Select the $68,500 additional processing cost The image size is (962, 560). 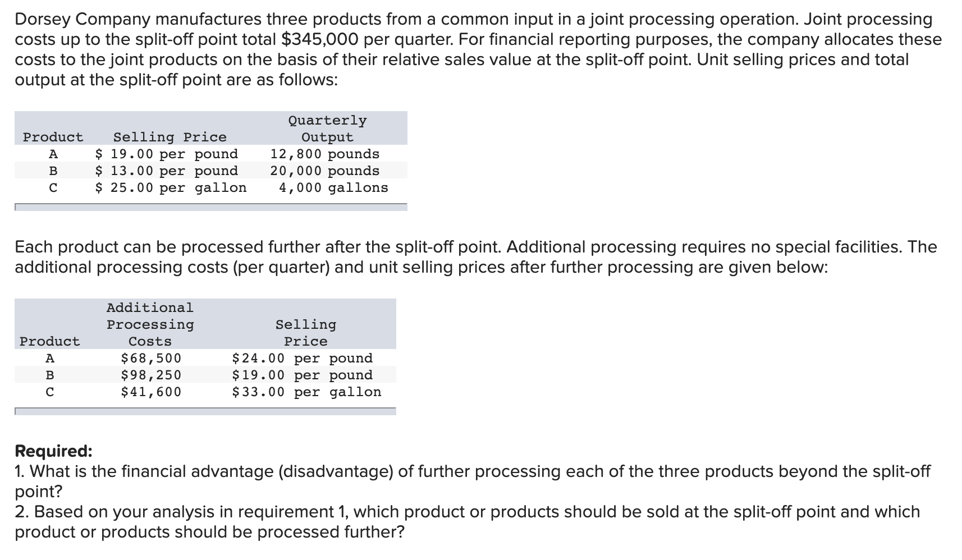coord(151,358)
